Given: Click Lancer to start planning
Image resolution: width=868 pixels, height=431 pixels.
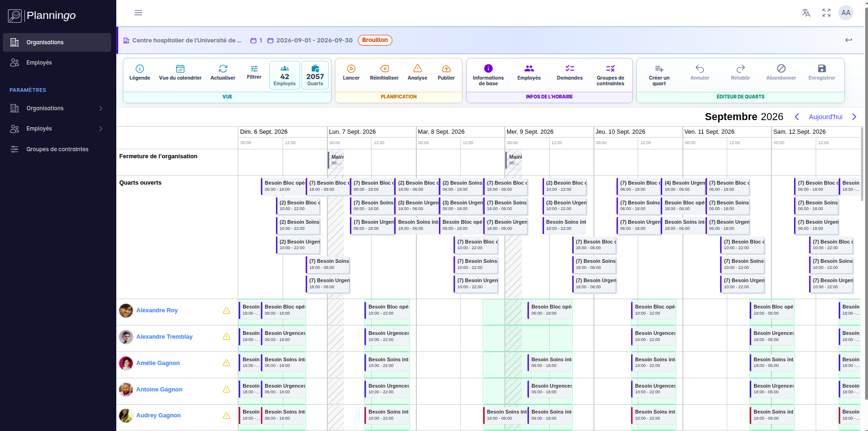Looking at the screenshot, I should pyautogui.click(x=351, y=73).
